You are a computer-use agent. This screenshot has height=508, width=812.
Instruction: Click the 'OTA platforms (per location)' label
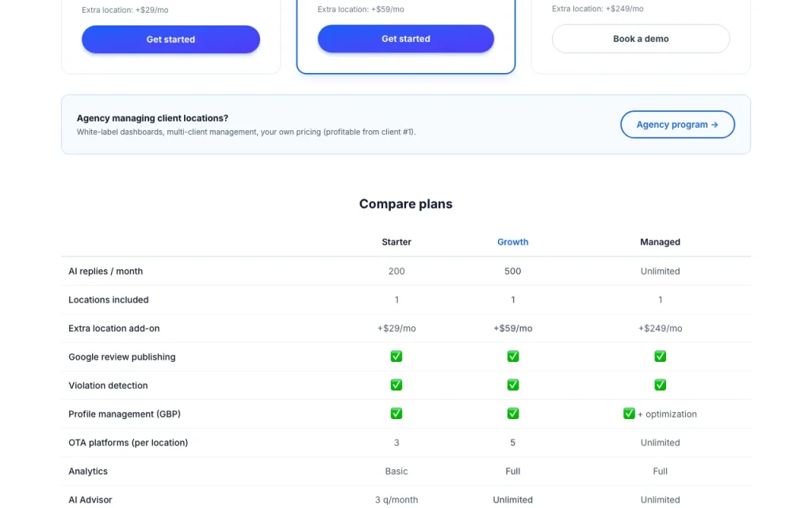point(128,443)
